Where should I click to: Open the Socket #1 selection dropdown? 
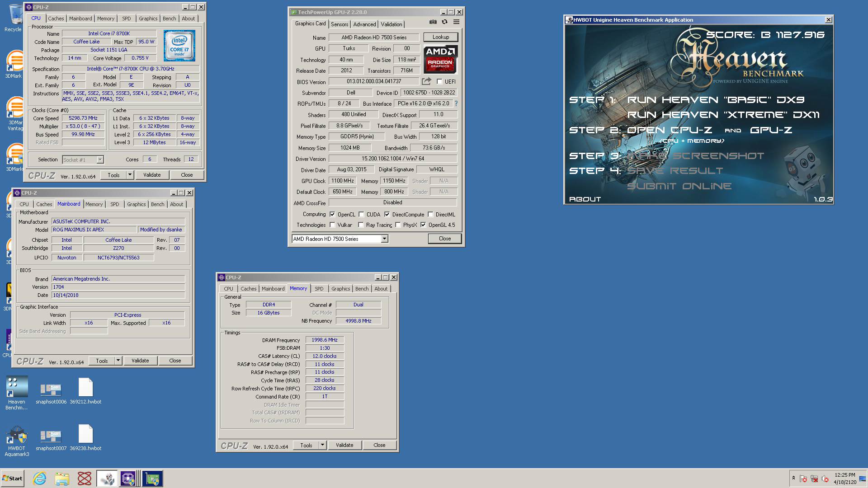pyautogui.click(x=100, y=160)
